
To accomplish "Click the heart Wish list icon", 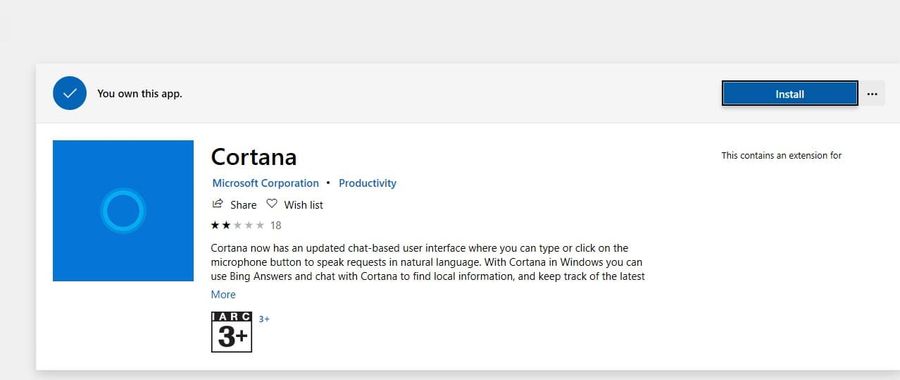I will pos(271,204).
